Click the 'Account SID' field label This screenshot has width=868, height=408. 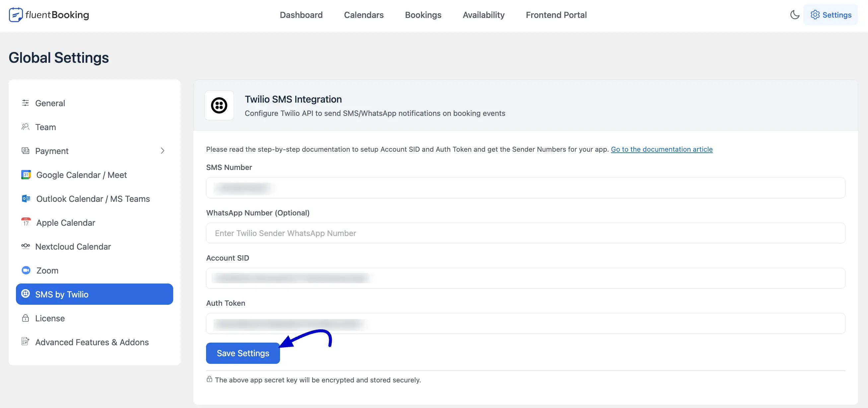coord(227,258)
